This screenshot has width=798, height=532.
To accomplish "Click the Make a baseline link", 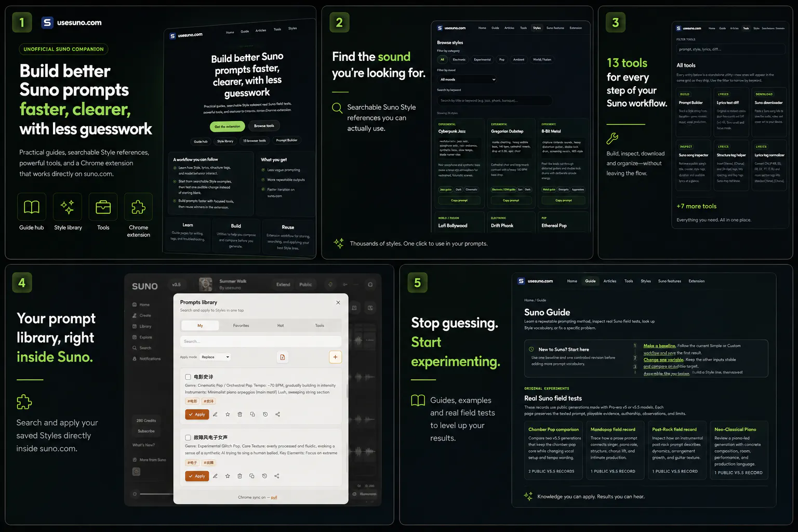I will pyautogui.click(x=659, y=346).
